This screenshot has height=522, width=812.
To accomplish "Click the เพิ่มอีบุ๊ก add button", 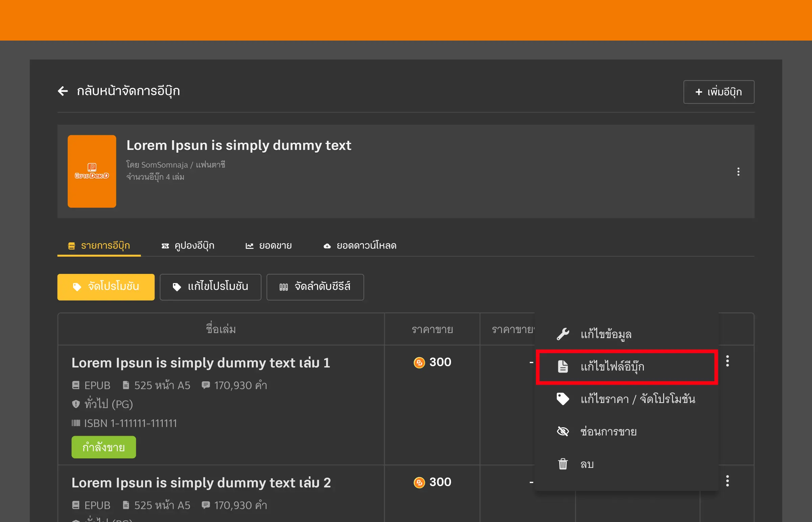I will [718, 92].
